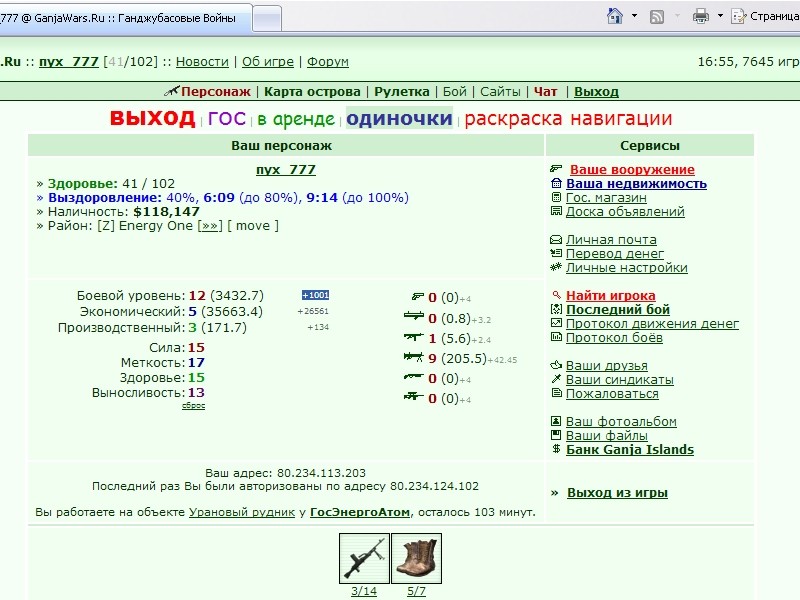
Task: Select the highlighted одиночки link
Action: coord(399,119)
